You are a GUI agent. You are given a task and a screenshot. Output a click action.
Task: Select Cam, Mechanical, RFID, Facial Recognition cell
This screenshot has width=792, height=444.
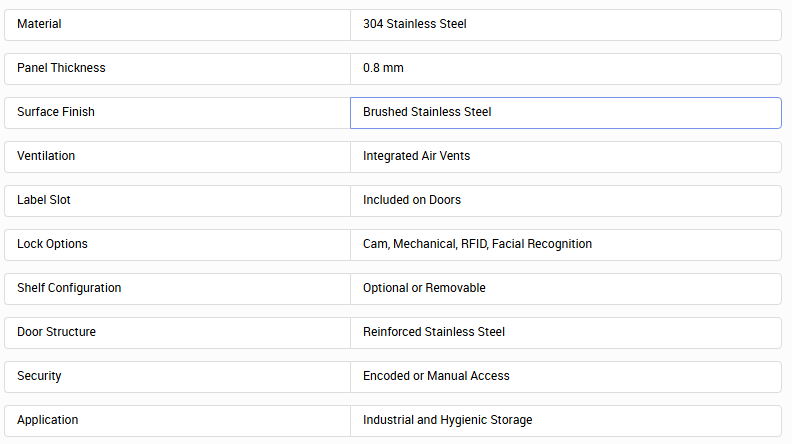[x=566, y=244]
